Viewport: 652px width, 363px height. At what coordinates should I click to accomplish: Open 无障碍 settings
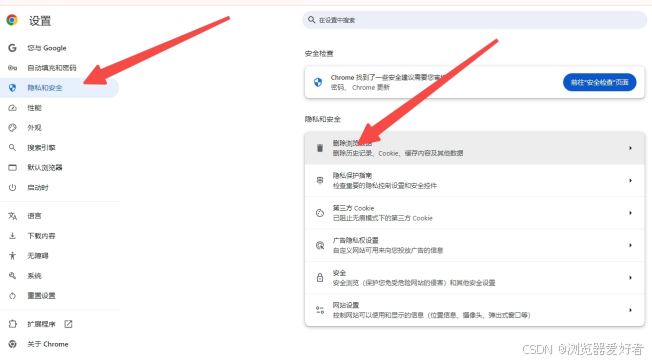click(59, 256)
